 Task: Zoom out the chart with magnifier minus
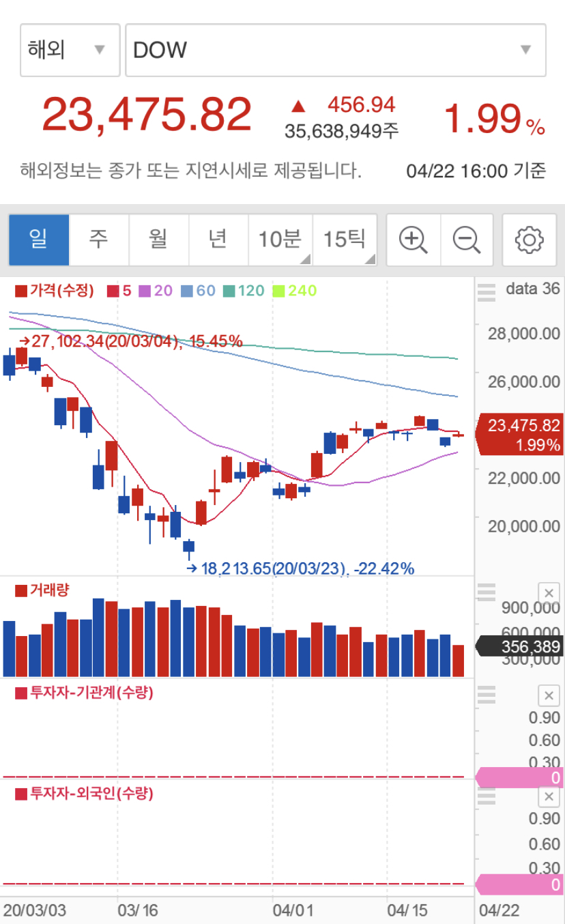[467, 240]
